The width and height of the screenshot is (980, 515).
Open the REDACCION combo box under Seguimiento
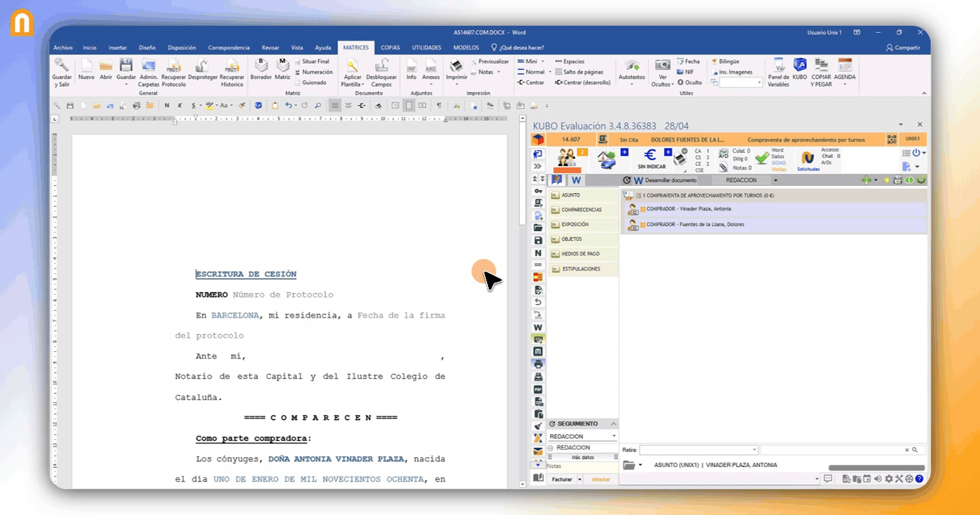[582, 436]
